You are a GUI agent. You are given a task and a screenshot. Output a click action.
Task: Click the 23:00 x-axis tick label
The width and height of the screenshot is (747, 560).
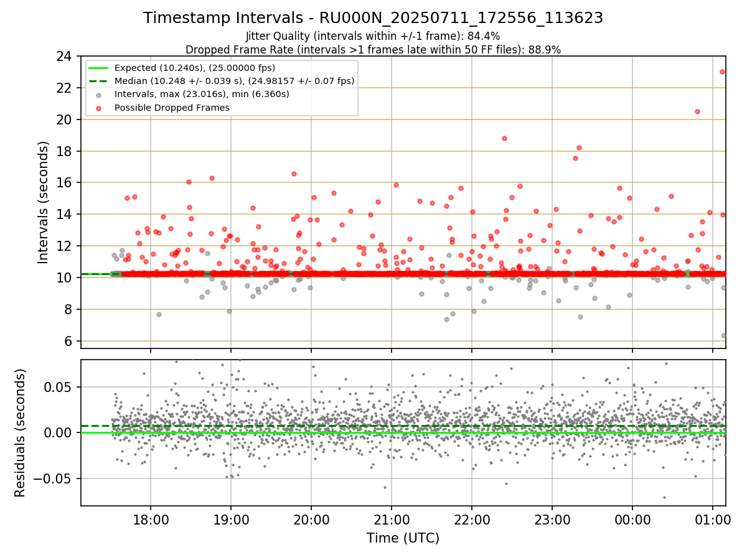coord(552,519)
